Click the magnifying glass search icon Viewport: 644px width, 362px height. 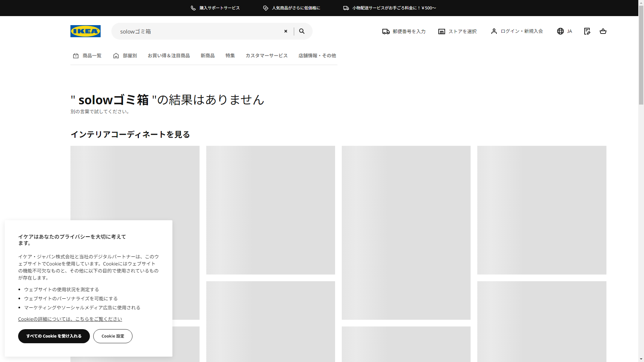[302, 31]
